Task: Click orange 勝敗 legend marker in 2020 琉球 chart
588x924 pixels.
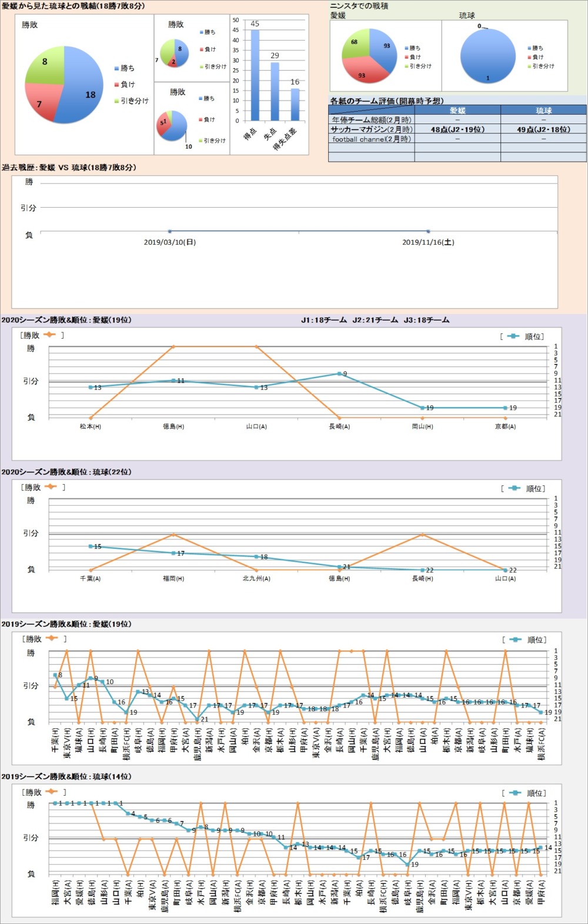Action: [x=50, y=486]
